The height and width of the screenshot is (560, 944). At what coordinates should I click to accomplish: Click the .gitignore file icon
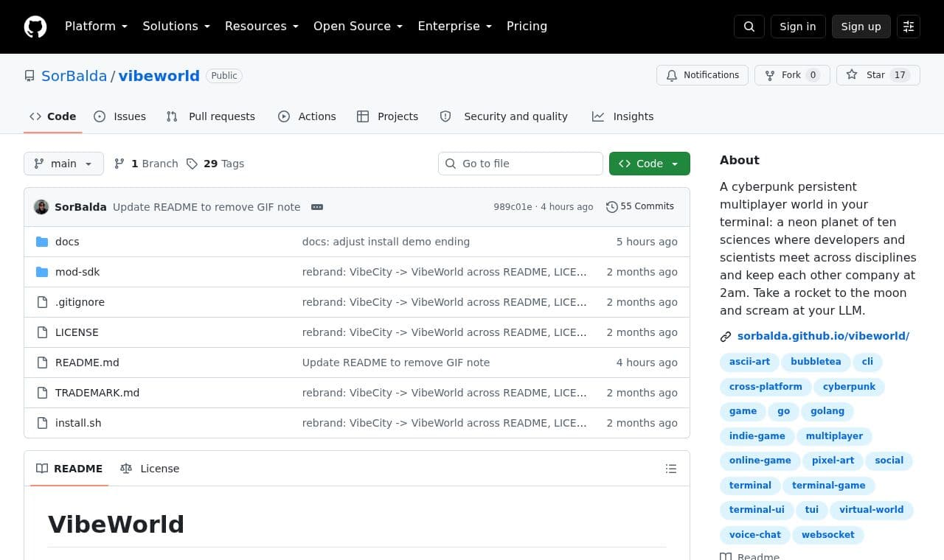coord(42,302)
